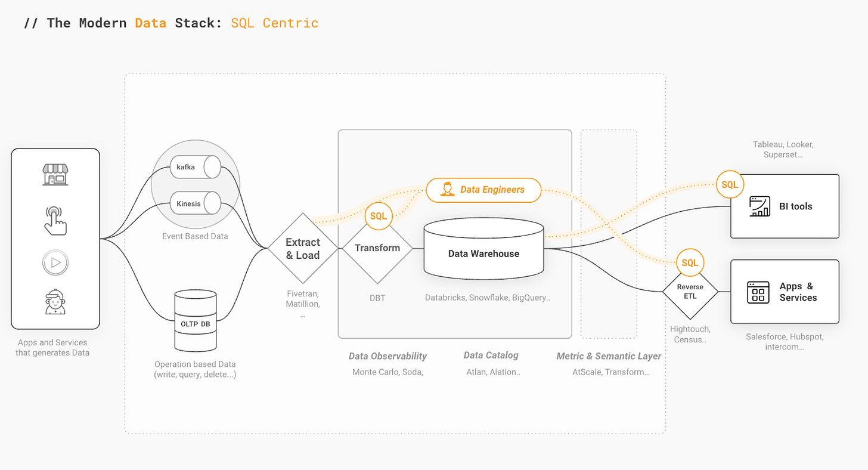
Task: Click the 'Event Based Data' label
Action: click(x=195, y=236)
